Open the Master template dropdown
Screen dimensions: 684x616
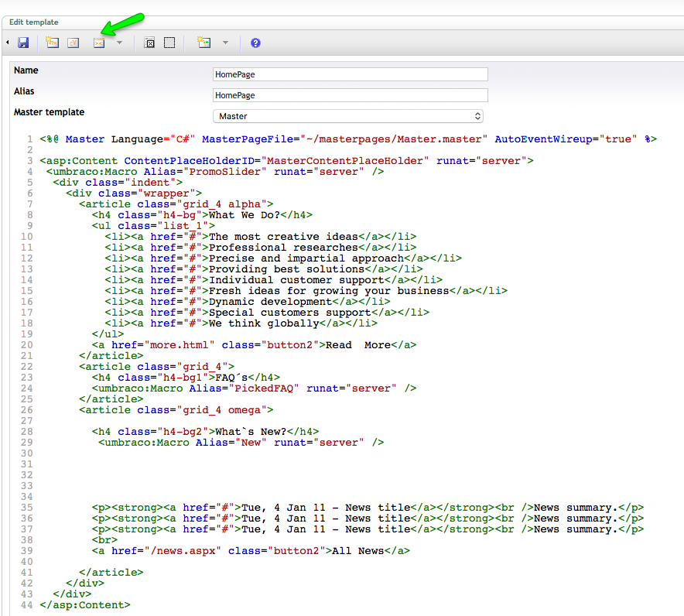[x=348, y=116]
